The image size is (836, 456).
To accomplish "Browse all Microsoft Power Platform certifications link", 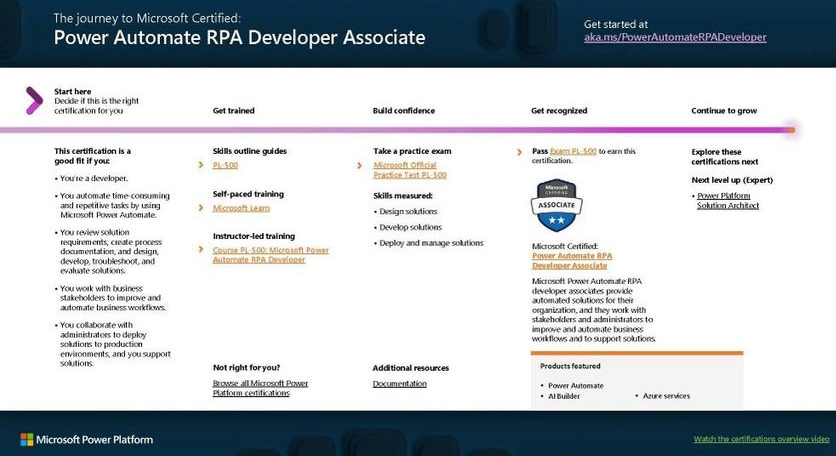I will click(260, 388).
